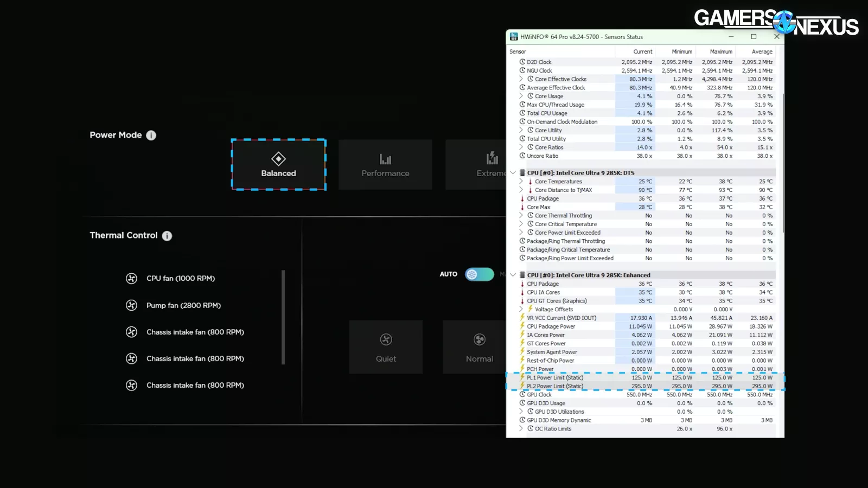Select the Balanced power mode

[278, 165]
